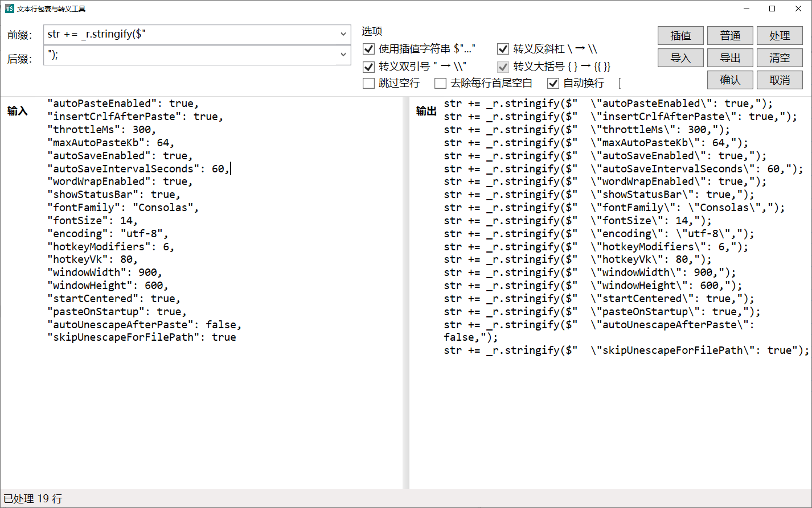812x508 pixels.
Task: Open the 后缀 suffix dropdown arrow
Action: [343, 55]
